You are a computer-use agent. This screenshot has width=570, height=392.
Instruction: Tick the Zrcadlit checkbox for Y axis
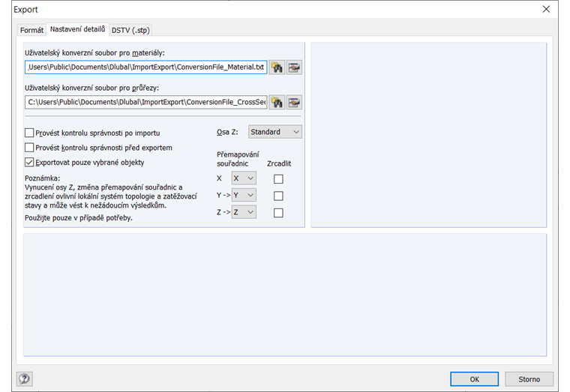(x=278, y=196)
